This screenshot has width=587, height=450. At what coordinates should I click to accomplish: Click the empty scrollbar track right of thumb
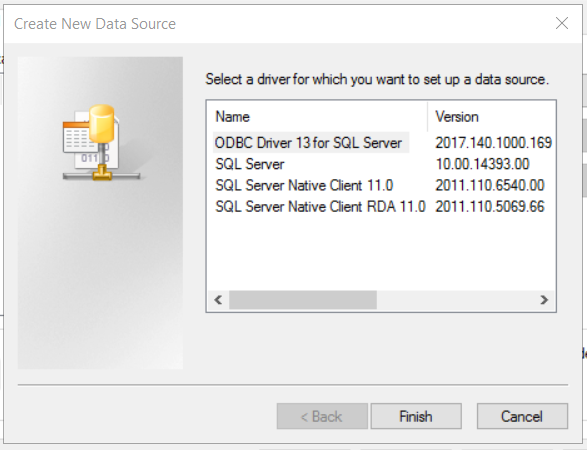pos(455,300)
